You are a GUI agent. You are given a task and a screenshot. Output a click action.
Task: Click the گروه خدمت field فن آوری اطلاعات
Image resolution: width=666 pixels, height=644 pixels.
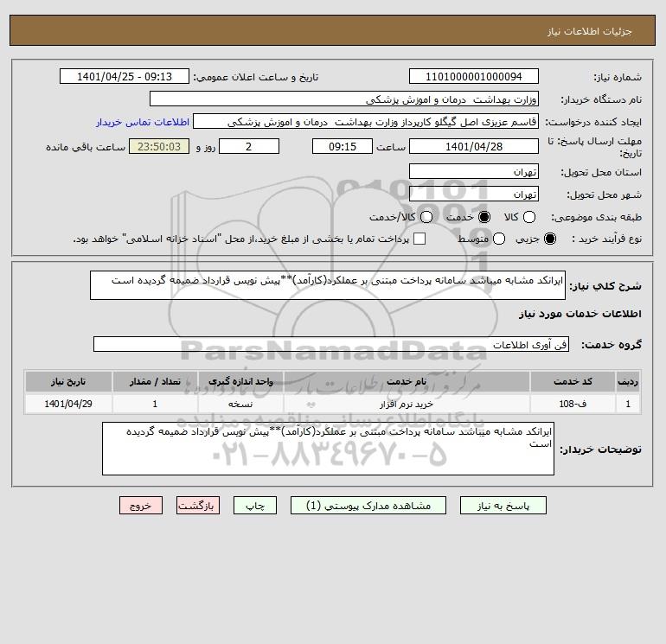click(331, 344)
